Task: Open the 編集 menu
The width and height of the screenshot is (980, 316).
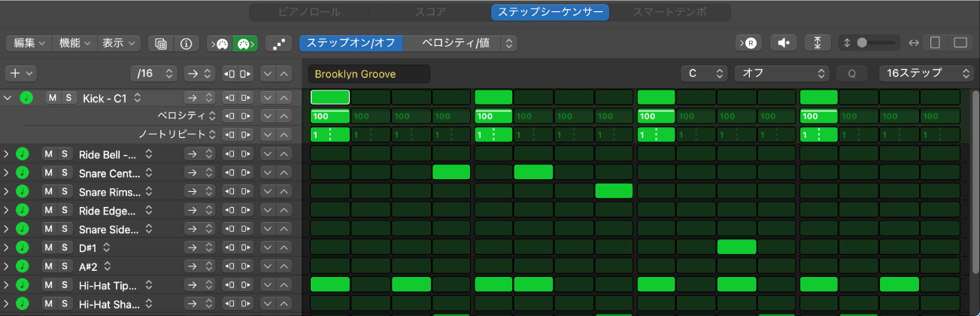Action: 30,44
